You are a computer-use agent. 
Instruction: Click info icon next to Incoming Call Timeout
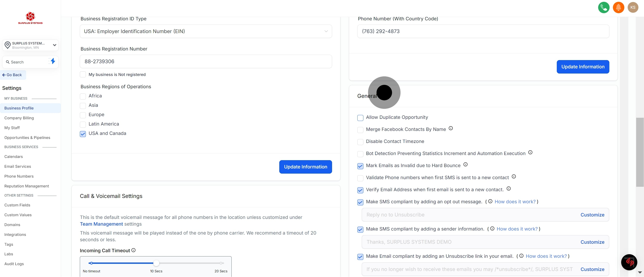point(133,250)
